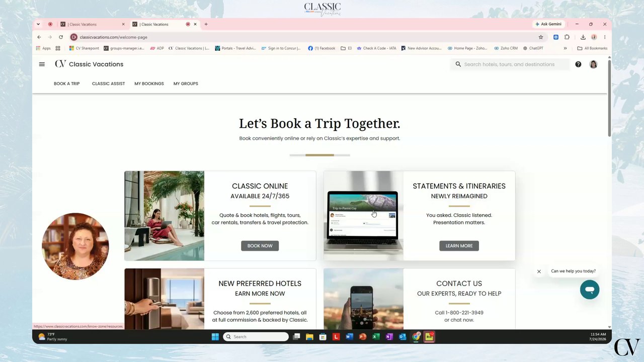Click the Classic Vacations CV logo

click(60, 64)
